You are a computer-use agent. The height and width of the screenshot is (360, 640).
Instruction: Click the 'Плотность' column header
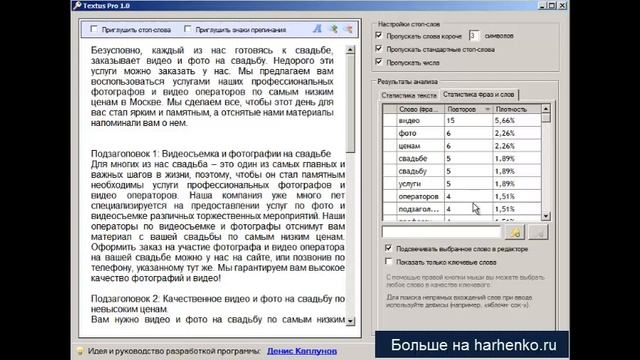coord(517,109)
